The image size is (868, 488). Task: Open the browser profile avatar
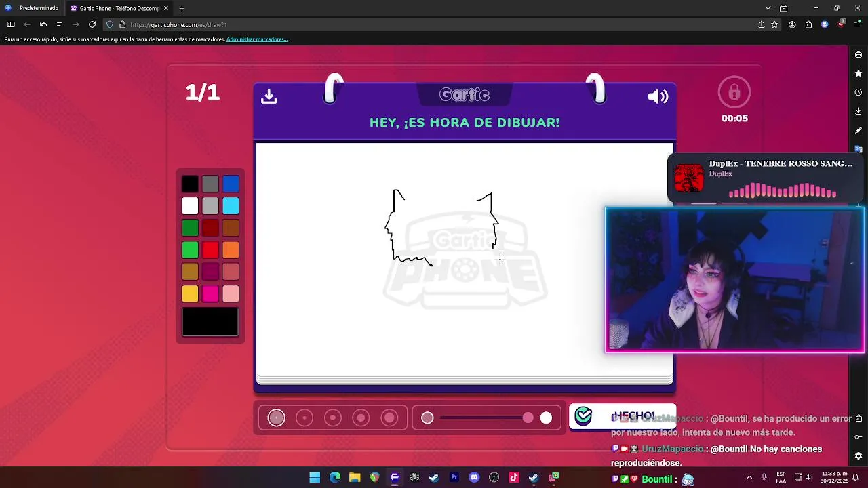(x=825, y=24)
